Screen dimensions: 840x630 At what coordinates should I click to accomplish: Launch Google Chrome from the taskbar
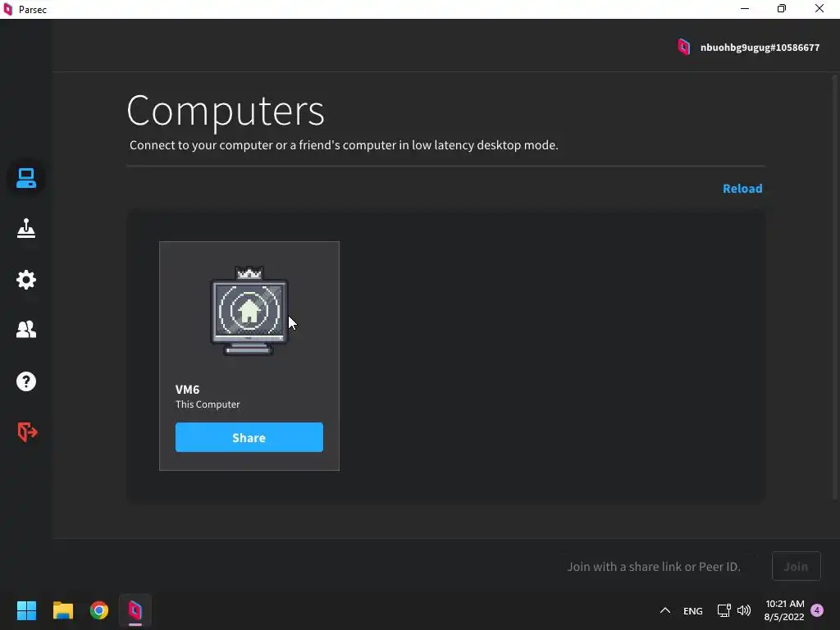[99, 610]
